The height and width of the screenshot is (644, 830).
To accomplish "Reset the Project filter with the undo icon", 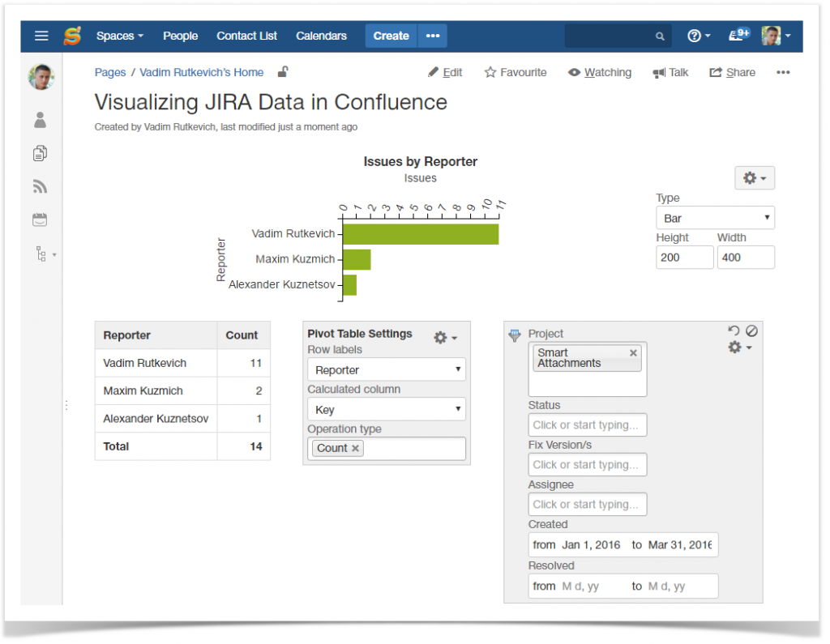I will point(734,331).
